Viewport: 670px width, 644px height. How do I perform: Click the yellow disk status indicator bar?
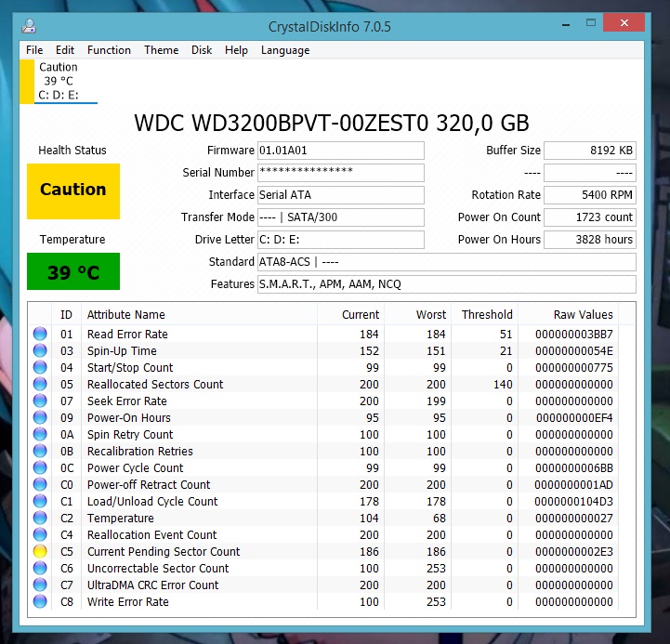27,81
